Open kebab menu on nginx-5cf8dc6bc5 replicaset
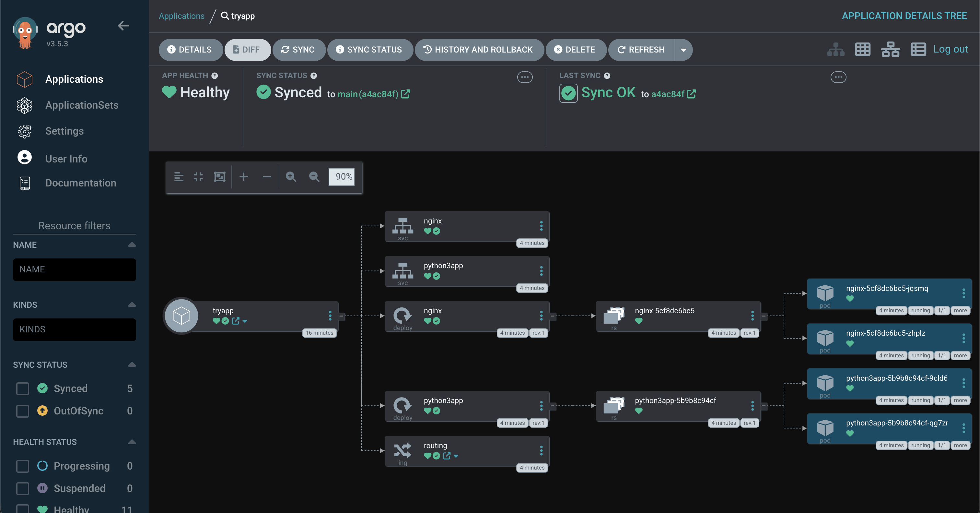Screen dimensions: 980x513 752,316
